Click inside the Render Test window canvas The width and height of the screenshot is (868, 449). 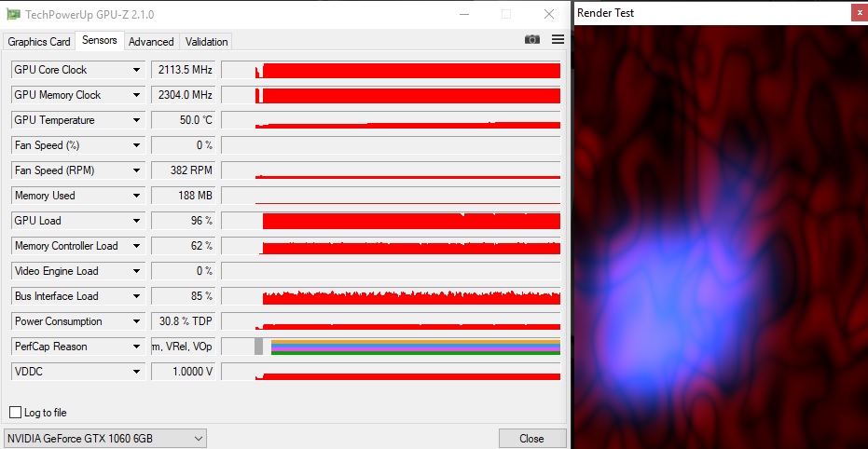(x=721, y=237)
